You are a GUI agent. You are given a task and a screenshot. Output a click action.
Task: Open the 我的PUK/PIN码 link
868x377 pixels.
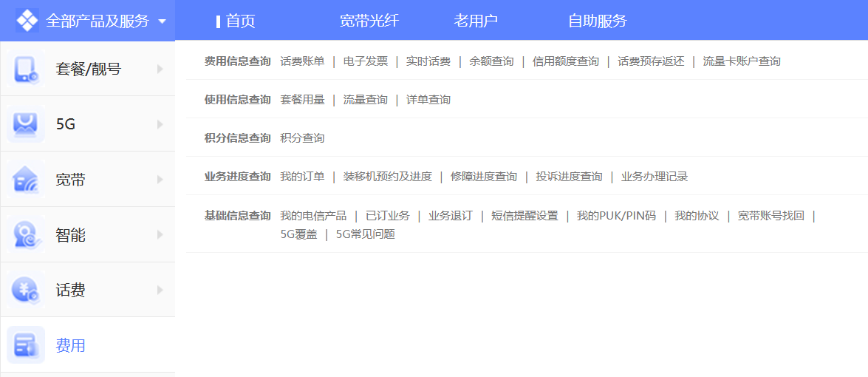click(616, 215)
